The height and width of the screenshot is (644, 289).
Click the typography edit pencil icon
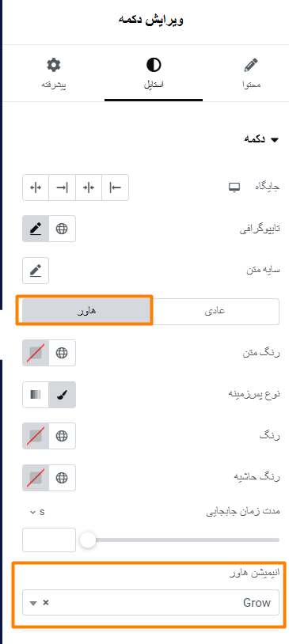click(36, 229)
